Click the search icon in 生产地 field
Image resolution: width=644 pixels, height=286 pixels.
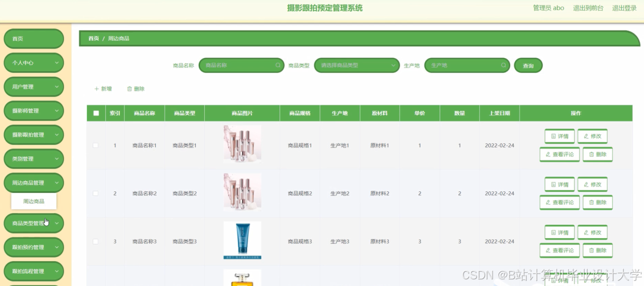click(x=503, y=65)
